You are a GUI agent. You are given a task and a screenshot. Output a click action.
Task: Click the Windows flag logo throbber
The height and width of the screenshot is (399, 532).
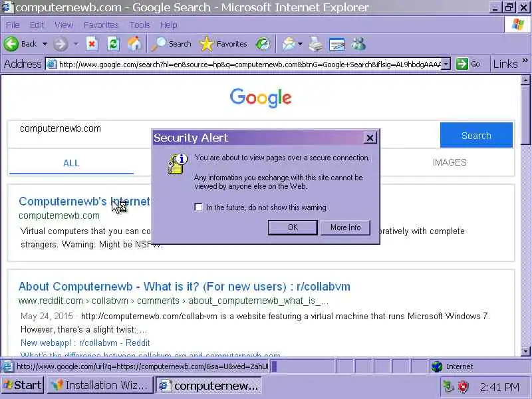pos(517,25)
